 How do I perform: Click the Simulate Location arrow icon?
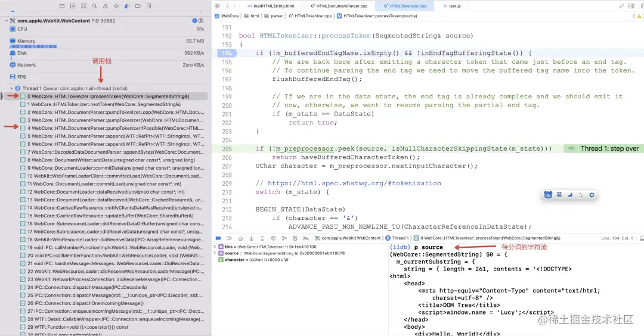pyautogui.click(x=306, y=238)
